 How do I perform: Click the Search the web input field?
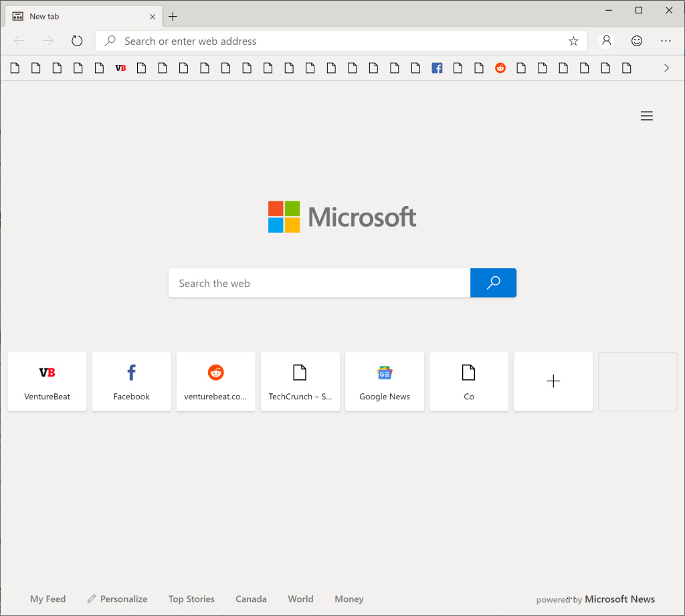click(319, 283)
